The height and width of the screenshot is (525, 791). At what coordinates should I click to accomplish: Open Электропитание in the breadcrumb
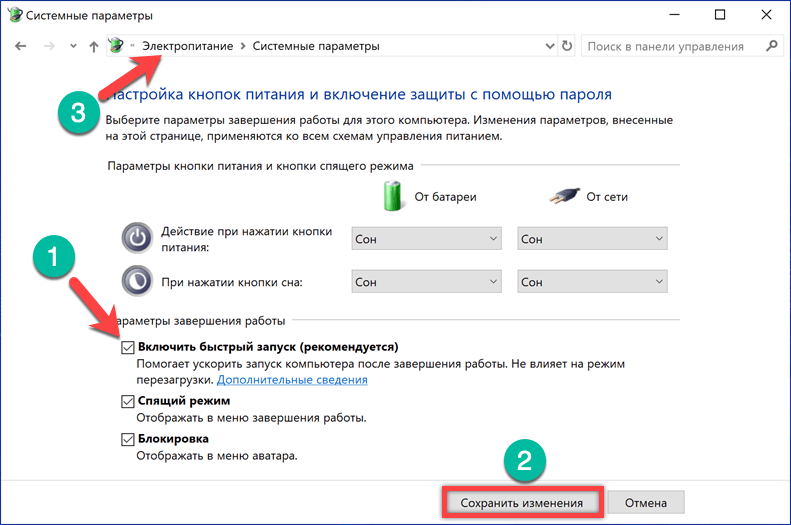[x=188, y=46]
